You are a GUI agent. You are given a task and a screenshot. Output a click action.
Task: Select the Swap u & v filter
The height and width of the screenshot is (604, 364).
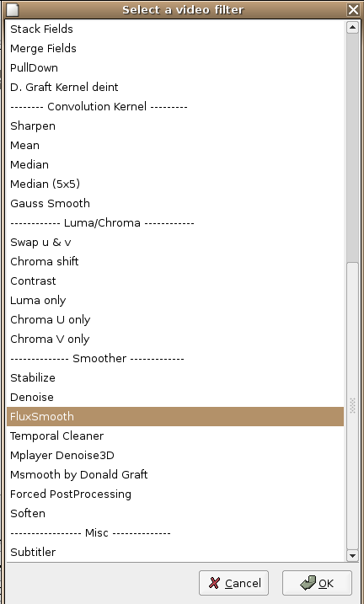coord(175,243)
